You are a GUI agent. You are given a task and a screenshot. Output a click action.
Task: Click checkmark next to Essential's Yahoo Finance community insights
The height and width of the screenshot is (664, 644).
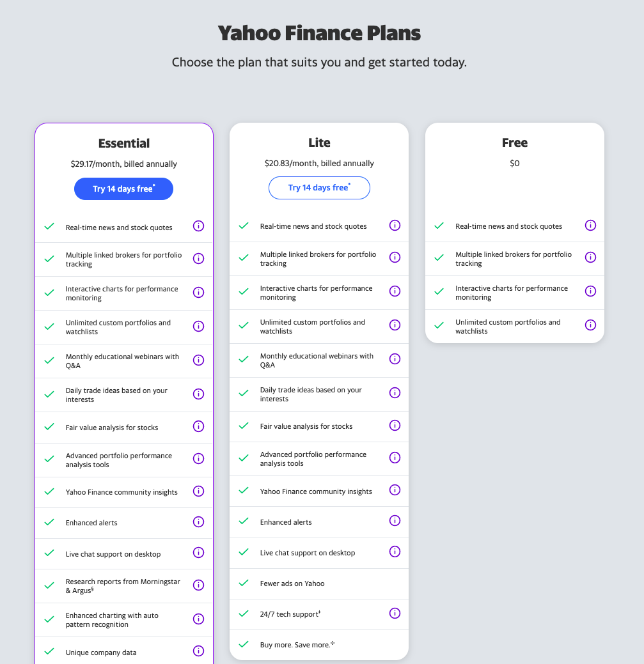[x=49, y=491]
